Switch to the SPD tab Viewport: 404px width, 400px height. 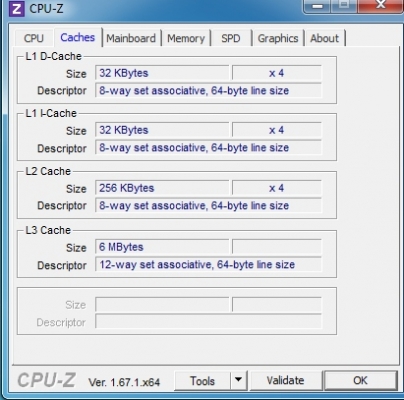pos(231,38)
